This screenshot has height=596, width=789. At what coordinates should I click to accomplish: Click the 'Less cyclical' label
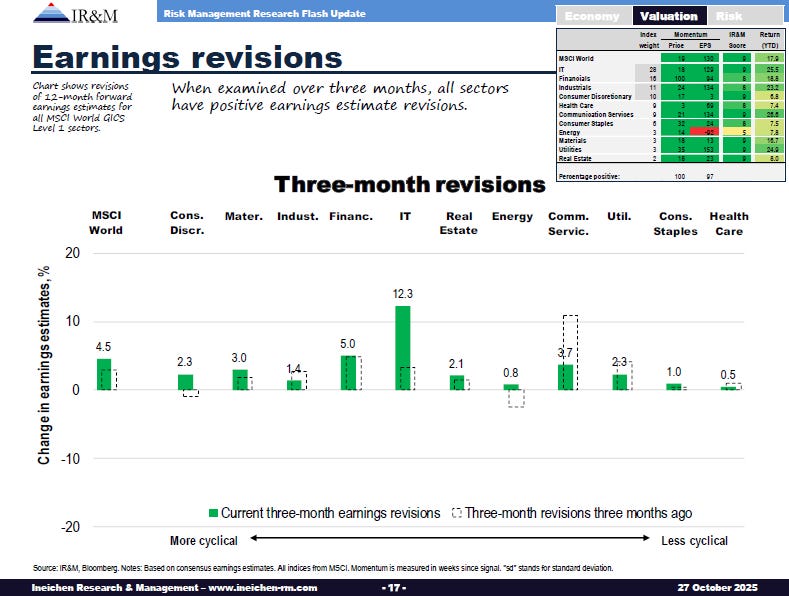click(x=694, y=541)
